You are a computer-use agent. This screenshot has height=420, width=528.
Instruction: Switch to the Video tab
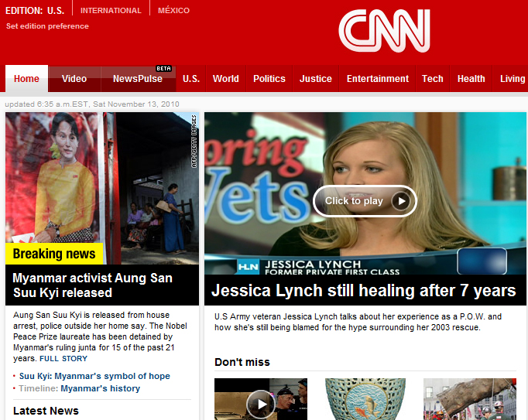[x=74, y=79]
